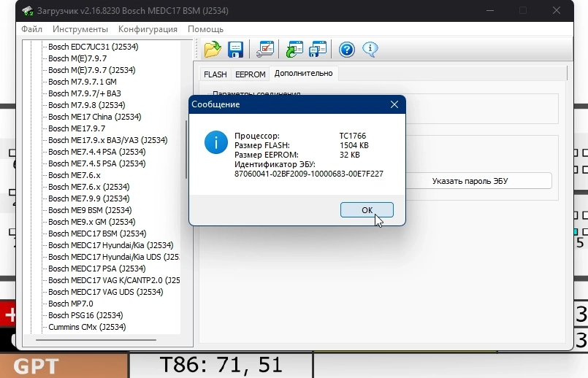
Task: Select Bosch MEDC17 PSA (J2534)
Action: tap(96, 269)
